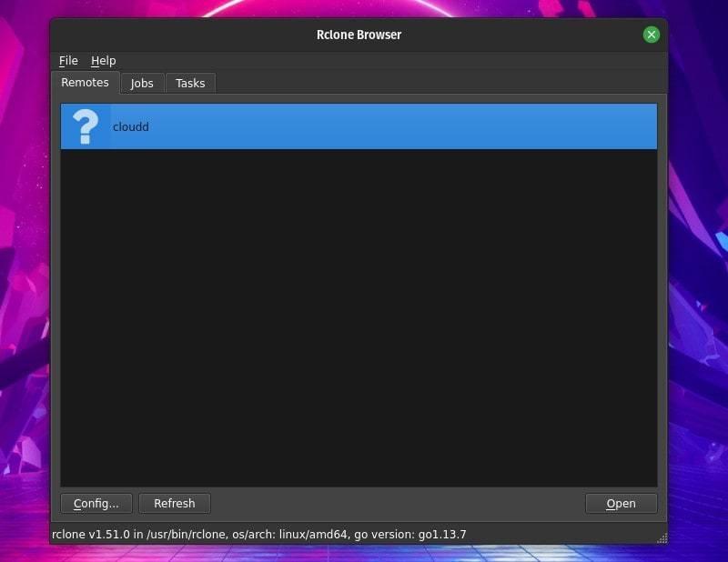Open the File menu
The height and width of the screenshot is (562, 728).
pos(68,60)
